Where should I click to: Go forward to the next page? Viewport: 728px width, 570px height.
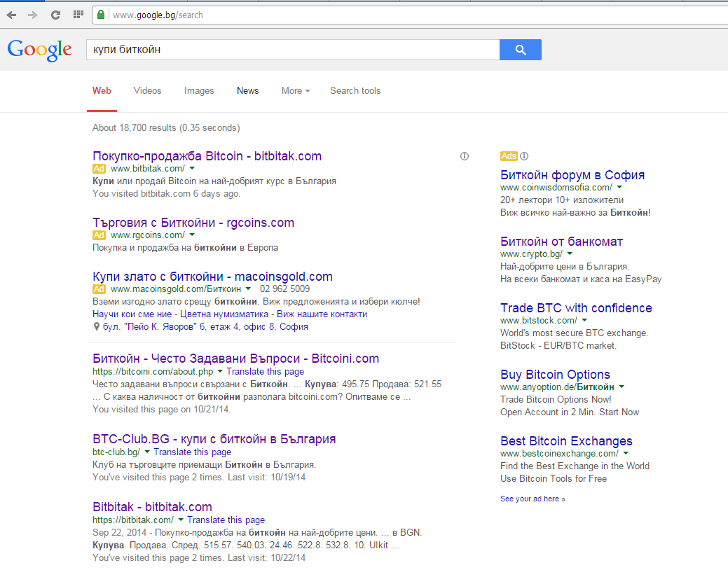point(33,15)
